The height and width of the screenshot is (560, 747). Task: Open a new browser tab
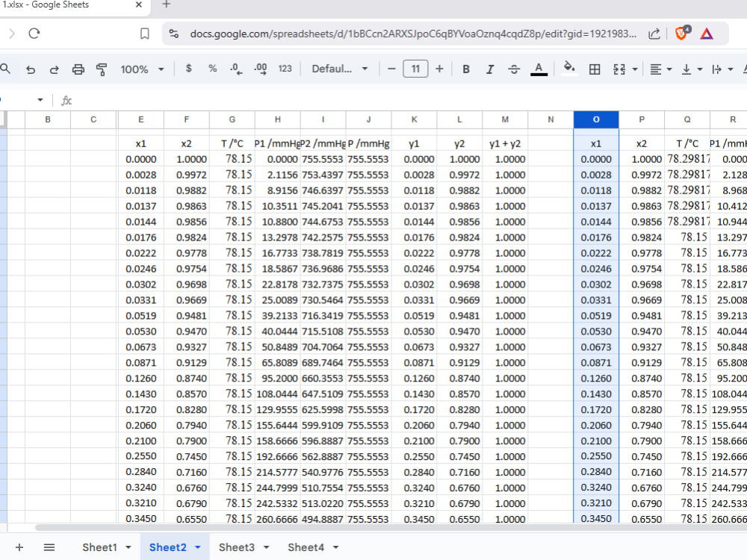click(x=167, y=4)
